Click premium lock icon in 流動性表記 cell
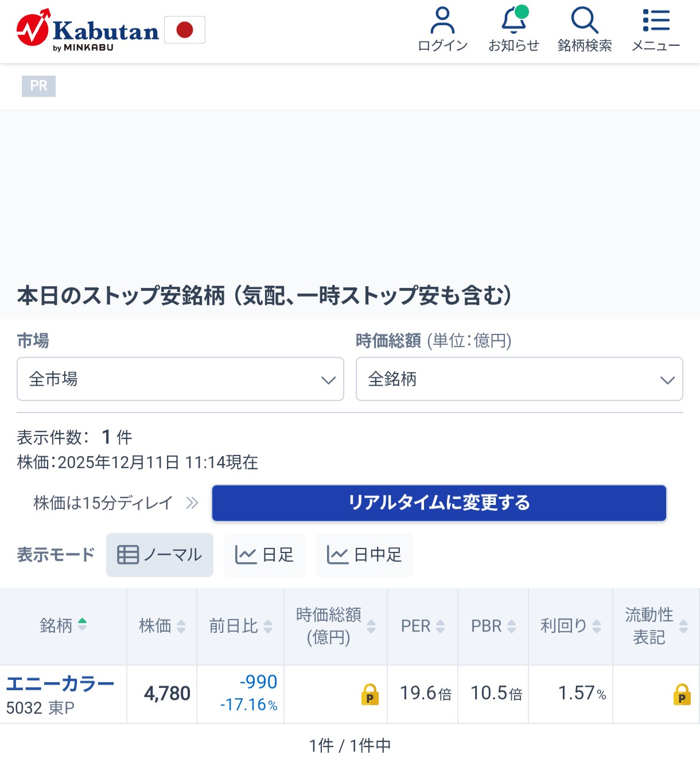The image size is (700, 766). point(682,694)
